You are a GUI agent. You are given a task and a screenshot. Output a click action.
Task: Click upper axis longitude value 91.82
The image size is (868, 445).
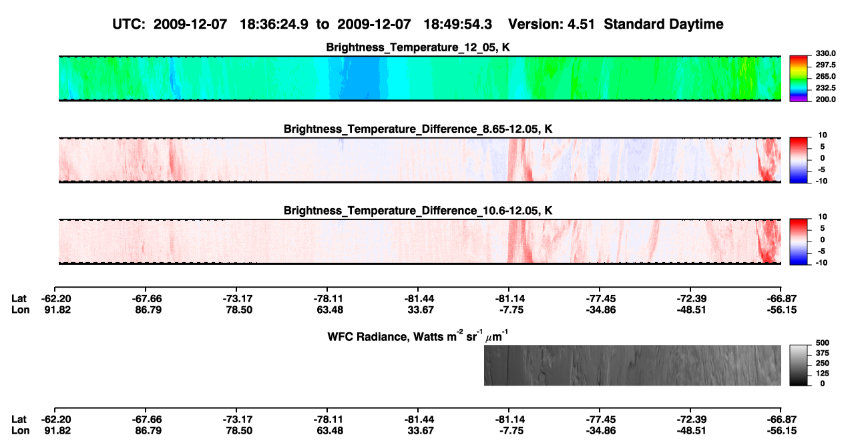coord(56,310)
